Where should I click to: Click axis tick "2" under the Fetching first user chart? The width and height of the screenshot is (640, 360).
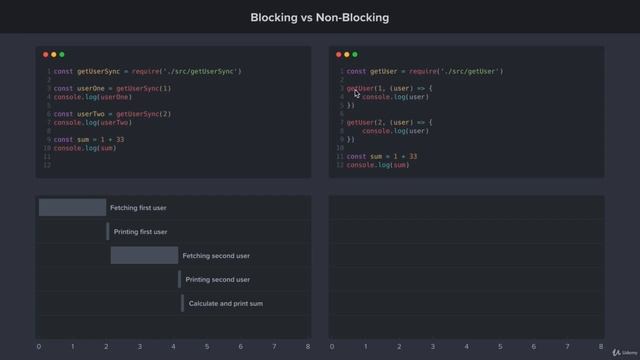click(x=106, y=347)
